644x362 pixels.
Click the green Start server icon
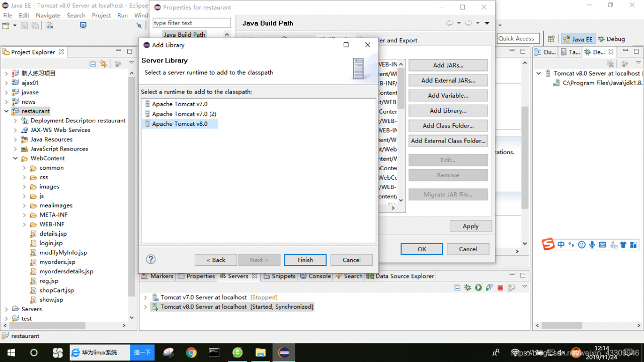coord(478,287)
